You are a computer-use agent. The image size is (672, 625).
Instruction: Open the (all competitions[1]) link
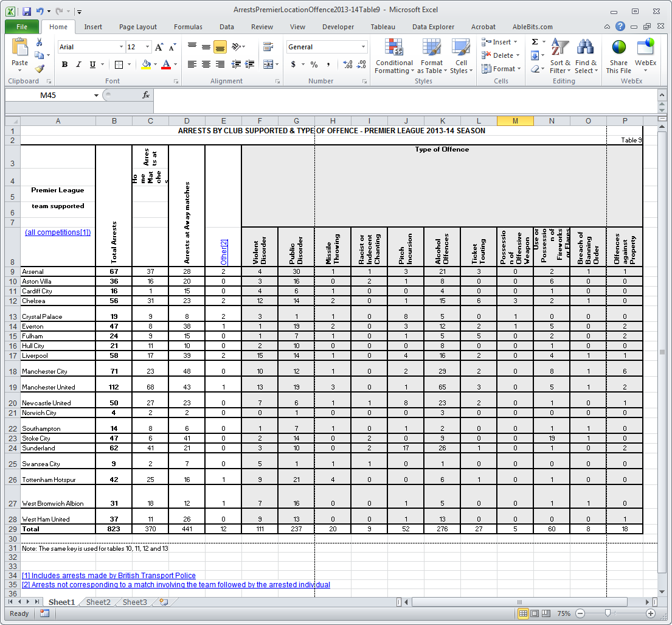(58, 232)
